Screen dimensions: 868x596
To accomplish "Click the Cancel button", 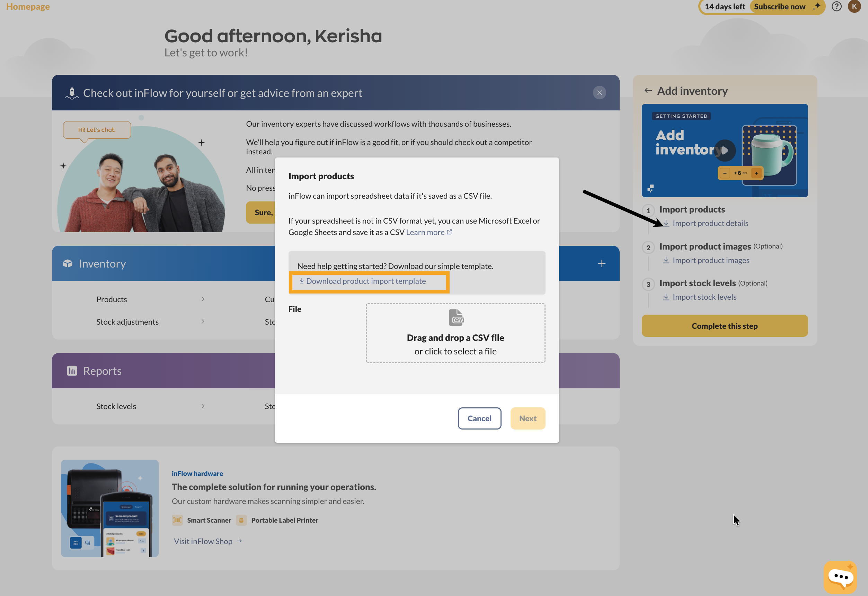I will 479,418.
